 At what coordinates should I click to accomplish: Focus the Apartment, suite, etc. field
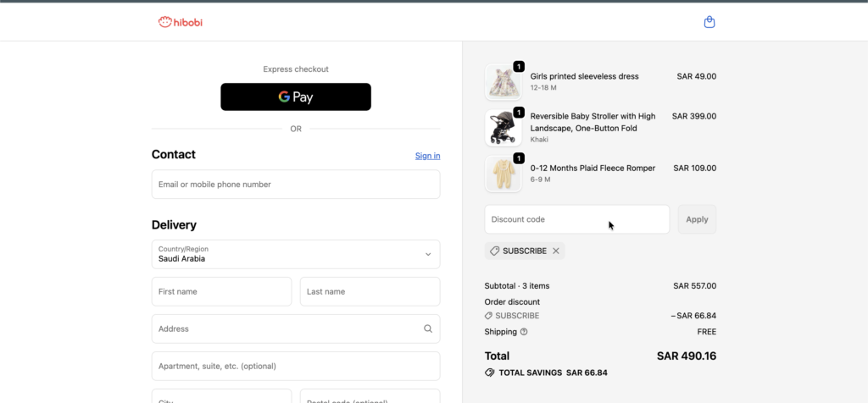click(x=296, y=366)
